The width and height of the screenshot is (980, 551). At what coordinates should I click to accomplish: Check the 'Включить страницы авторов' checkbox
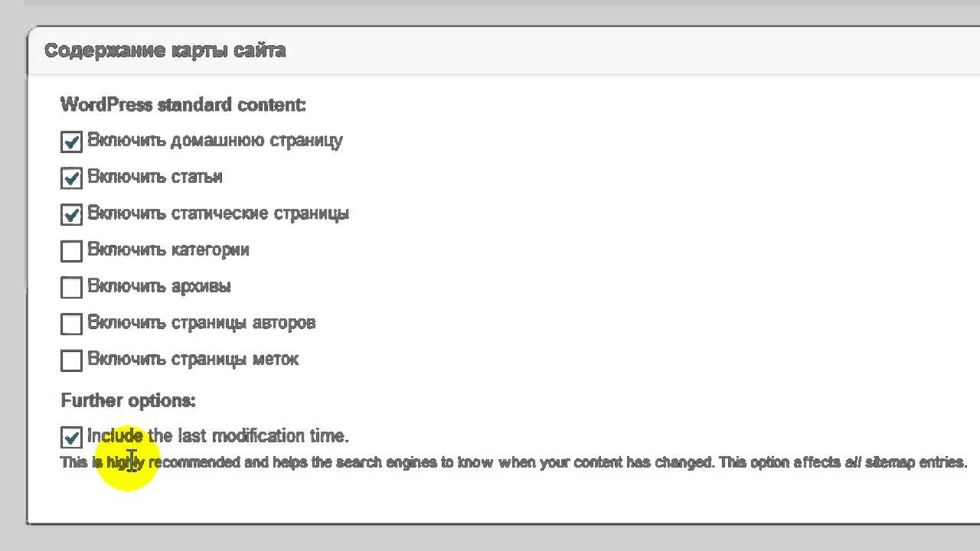pyautogui.click(x=71, y=324)
